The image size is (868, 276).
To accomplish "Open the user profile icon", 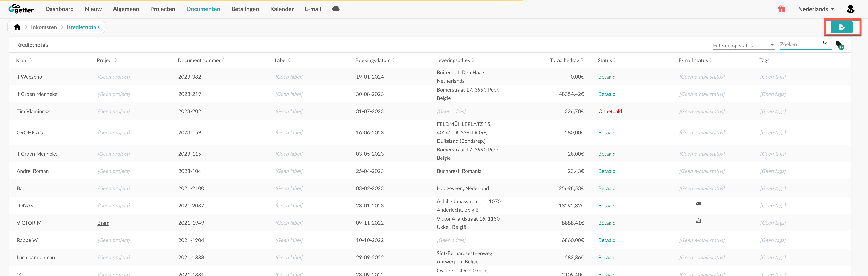I will tap(851, 9).
